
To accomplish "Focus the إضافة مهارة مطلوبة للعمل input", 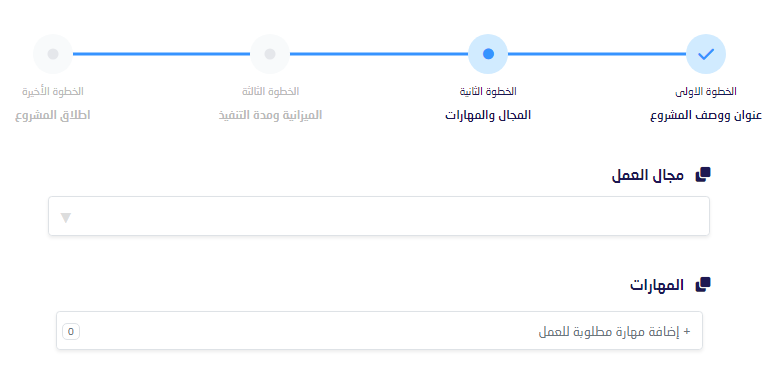I will [379, 330].
